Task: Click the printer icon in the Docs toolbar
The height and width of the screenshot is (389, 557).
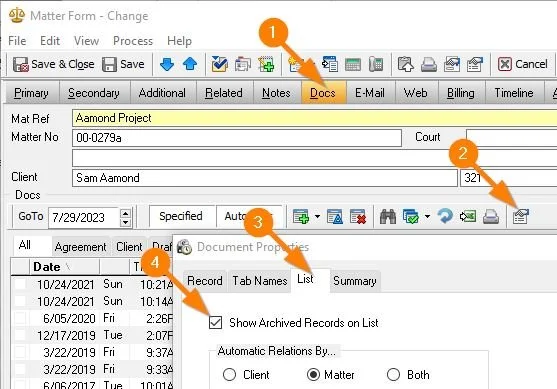Action: (x=491, y=216)
